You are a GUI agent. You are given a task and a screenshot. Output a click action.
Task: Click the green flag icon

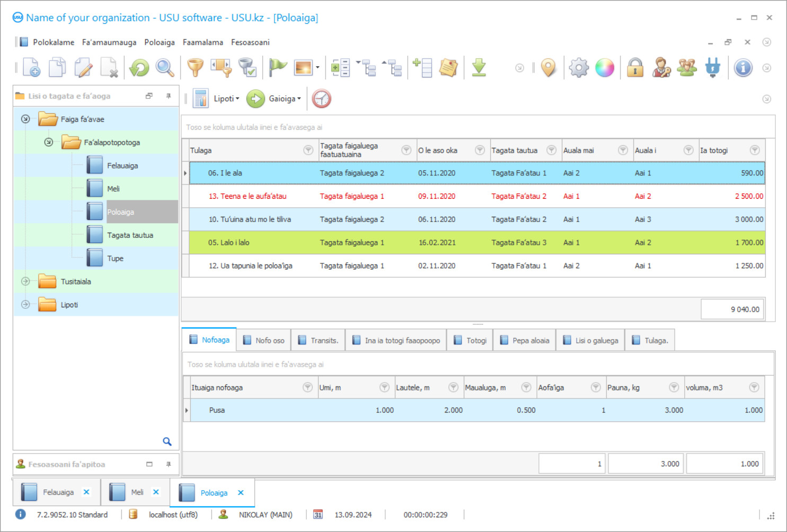click(x=277, y=67)
